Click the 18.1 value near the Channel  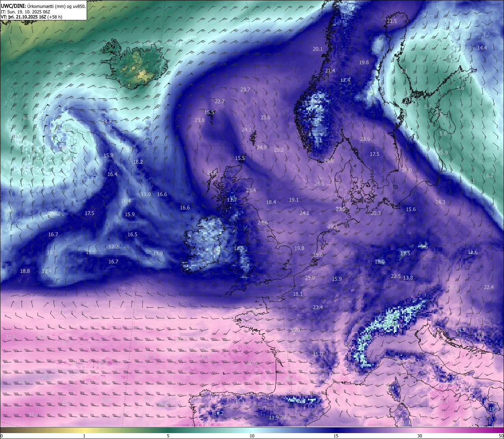click(298, 294)
